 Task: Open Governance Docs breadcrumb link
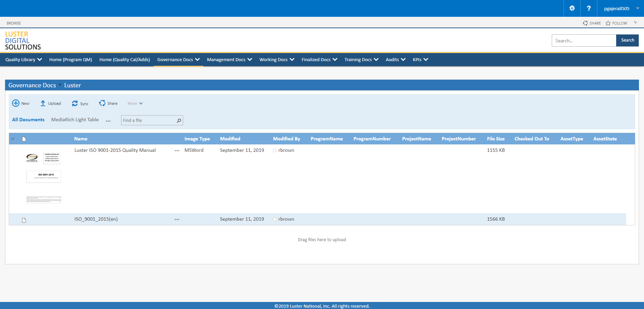[x=32, y=85]
